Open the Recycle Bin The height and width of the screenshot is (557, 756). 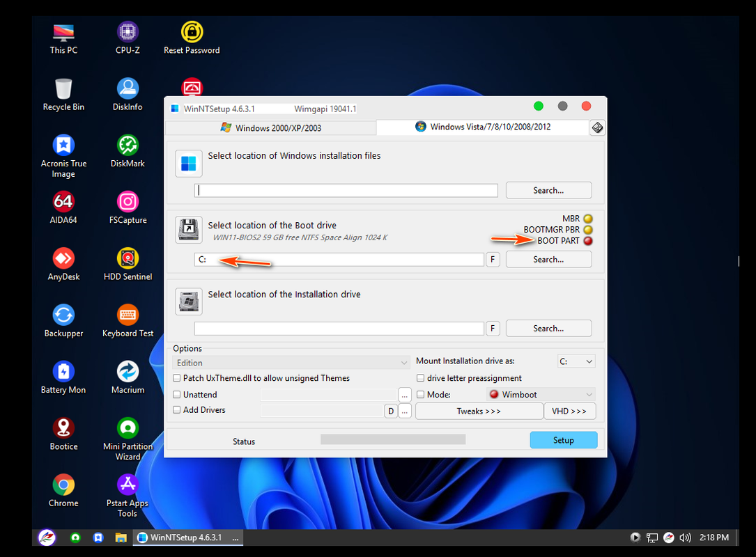63,95
